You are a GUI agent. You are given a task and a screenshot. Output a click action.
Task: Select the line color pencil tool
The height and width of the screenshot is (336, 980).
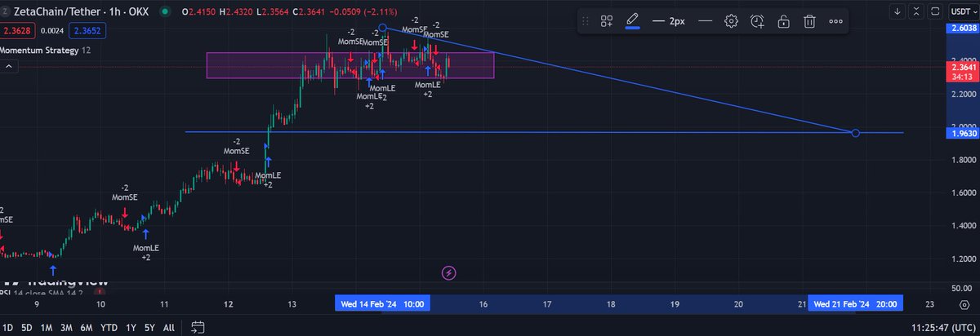click(632, 21)
